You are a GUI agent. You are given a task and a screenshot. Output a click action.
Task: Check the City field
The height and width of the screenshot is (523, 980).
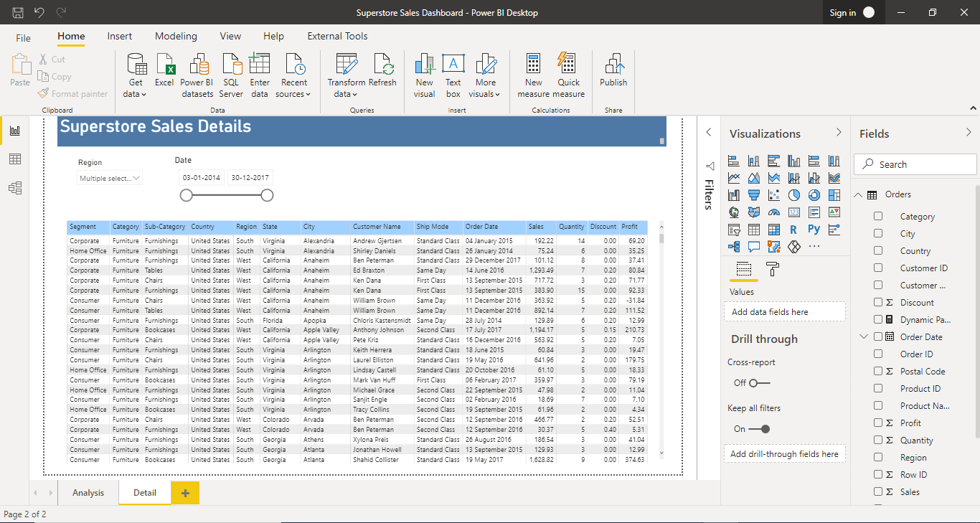point(878,234)
